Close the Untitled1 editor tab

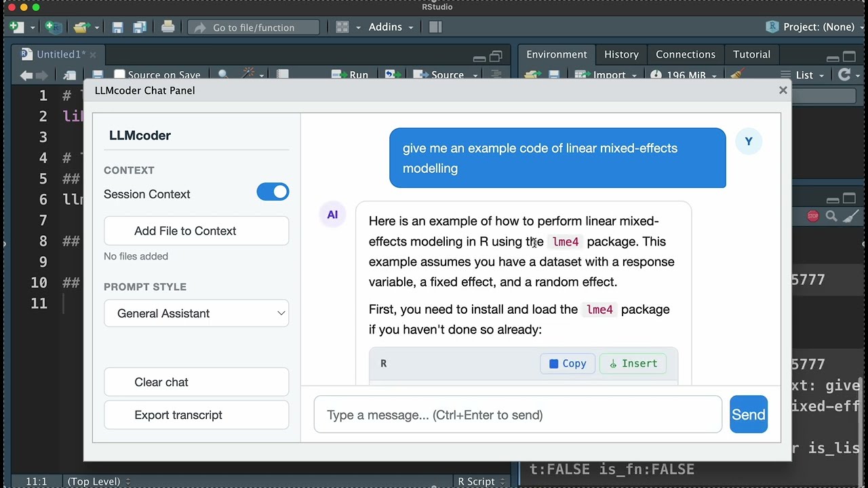(x=93, y=55)
